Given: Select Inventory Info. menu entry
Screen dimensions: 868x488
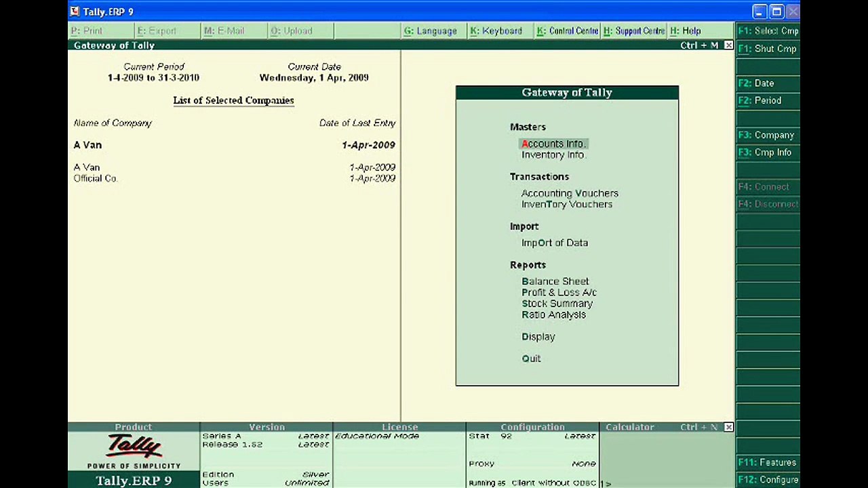Looking at the screenshot, I should tap(553, 155).
